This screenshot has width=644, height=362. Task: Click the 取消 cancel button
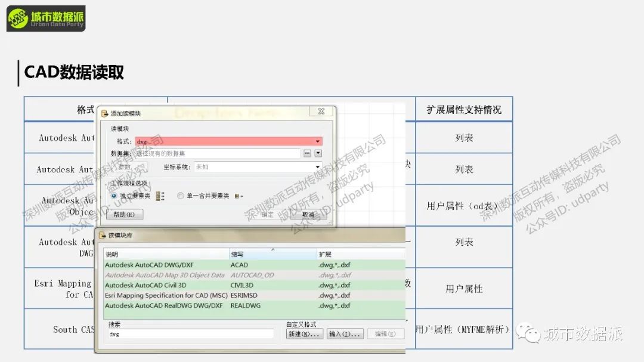coord(308,215)
